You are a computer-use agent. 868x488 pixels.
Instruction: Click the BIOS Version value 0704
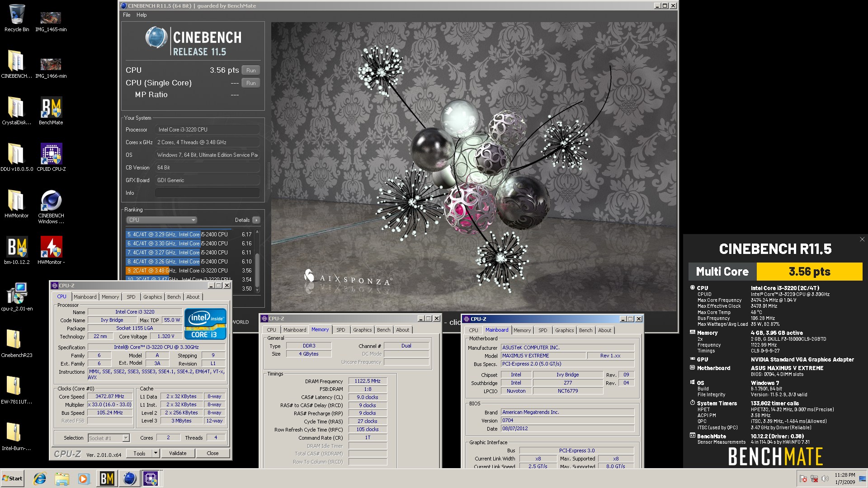[567, 420]
